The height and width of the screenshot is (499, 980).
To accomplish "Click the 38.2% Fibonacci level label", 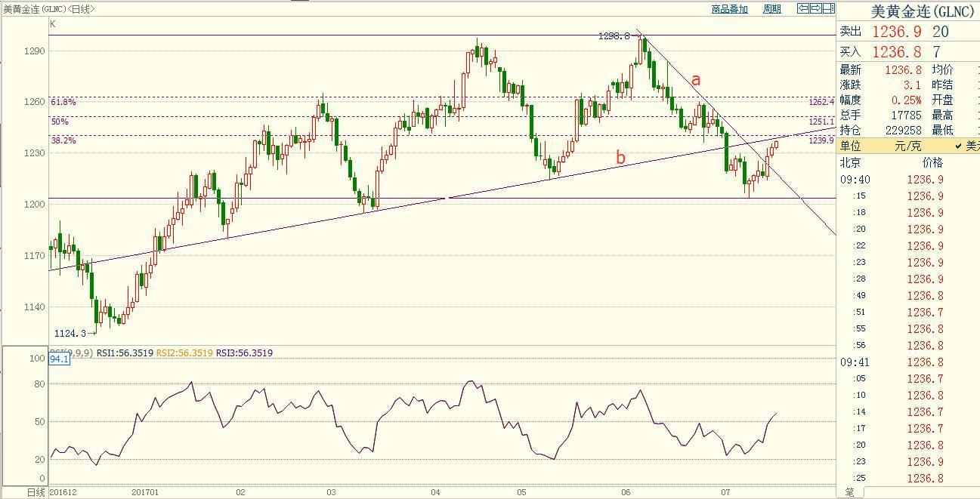I will (x=63, y=140).
